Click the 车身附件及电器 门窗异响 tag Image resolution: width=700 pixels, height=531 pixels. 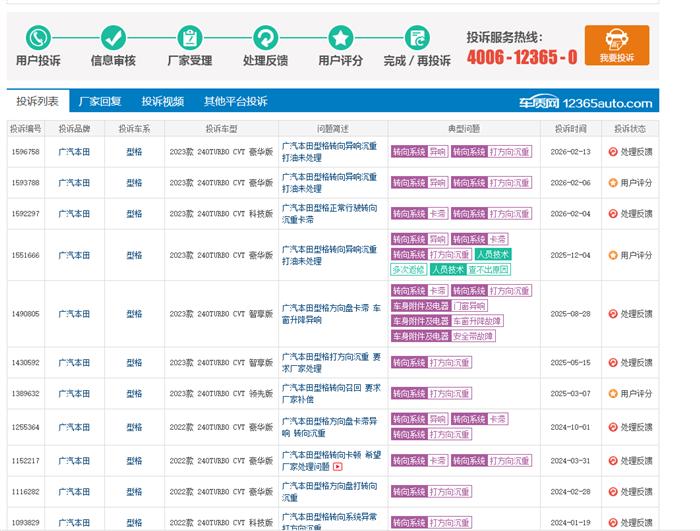pos(439,306)
